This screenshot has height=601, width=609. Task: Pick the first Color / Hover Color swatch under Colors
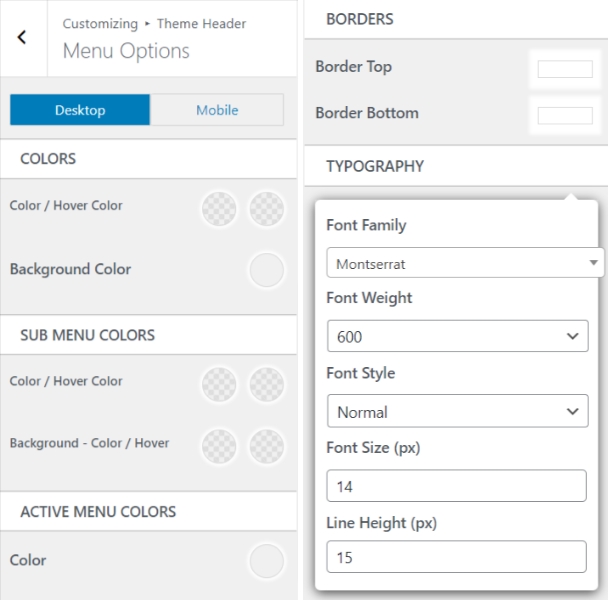click(x=220, y=208)
